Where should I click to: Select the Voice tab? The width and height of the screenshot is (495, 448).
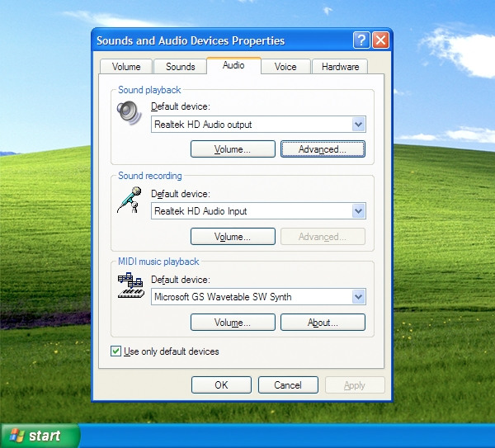coord(285,67)
